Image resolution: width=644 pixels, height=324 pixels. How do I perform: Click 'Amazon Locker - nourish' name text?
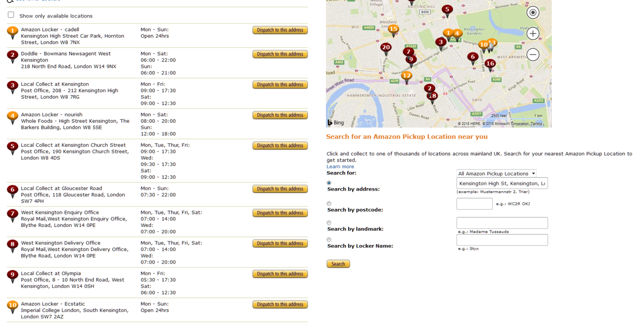52,115
